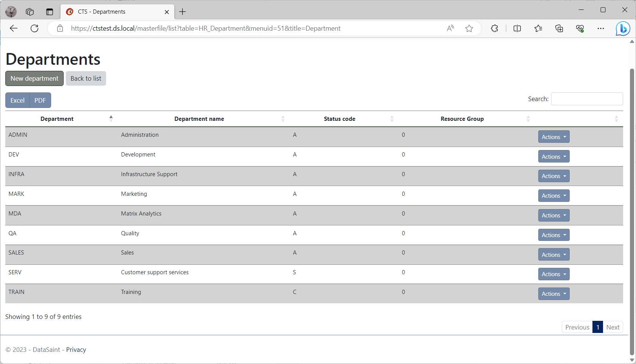
Task: Launch Bing Copilot sidebar
Action: [x=623, y=28]
